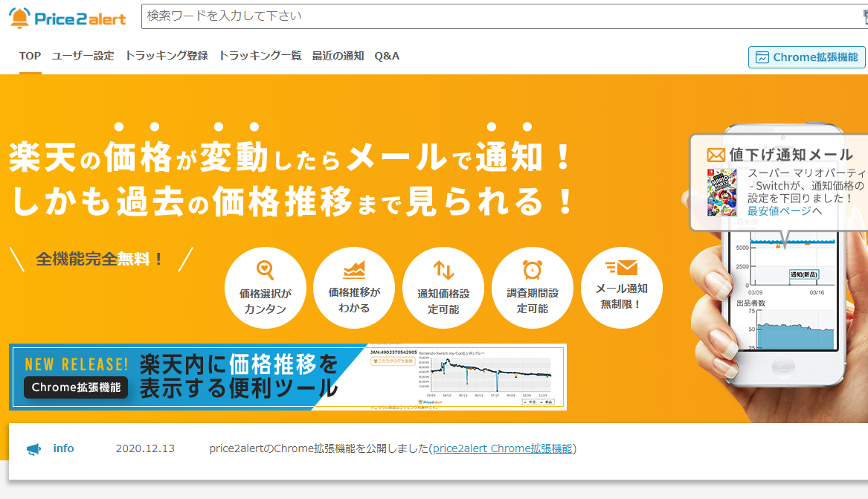
Task: Click the info megaphone icon
Action: (x=34, y=449)
